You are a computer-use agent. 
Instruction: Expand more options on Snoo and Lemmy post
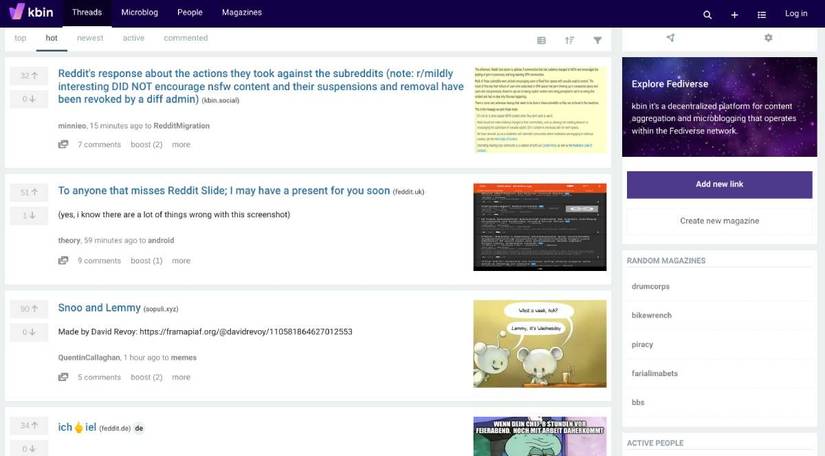(181, 377)
